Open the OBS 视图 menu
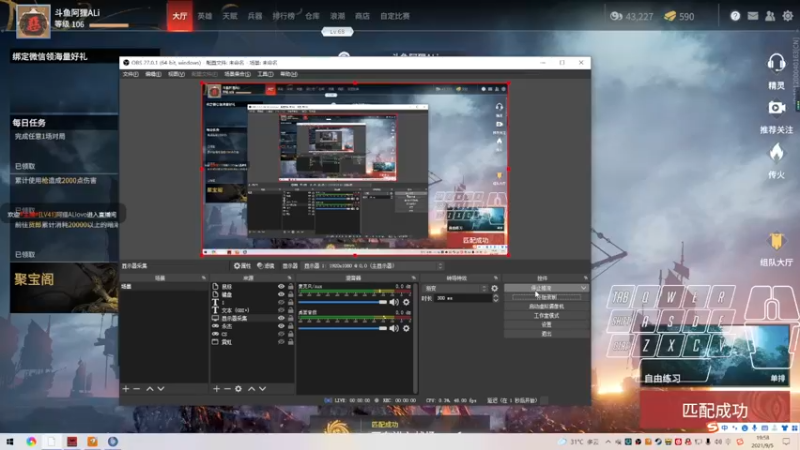Viewport: 800px width, 450px height. tap(176, 74)
